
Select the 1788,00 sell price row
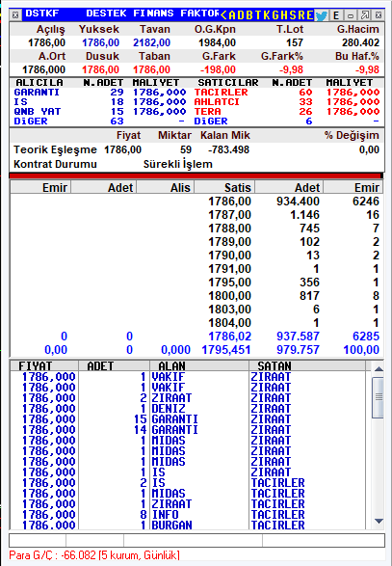tap(196, 229)
